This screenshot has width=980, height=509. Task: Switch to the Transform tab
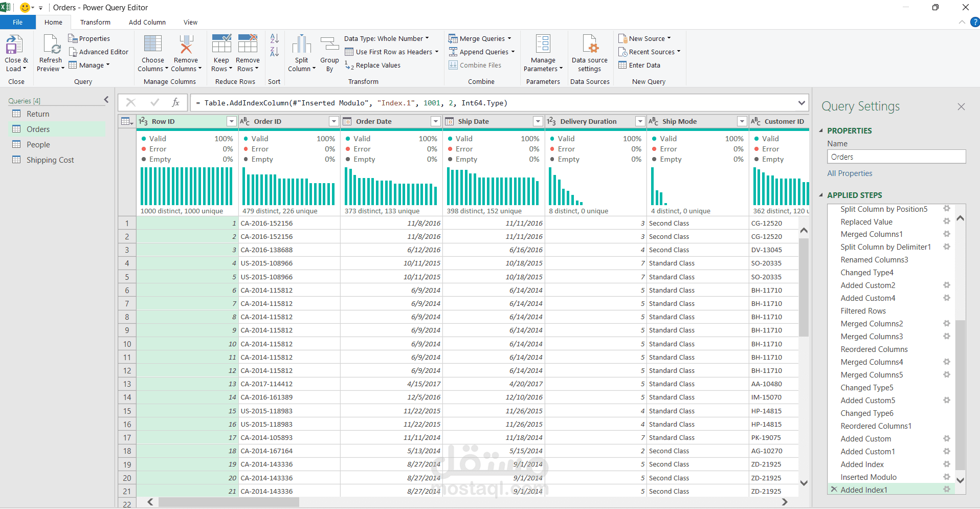[95, 22]
